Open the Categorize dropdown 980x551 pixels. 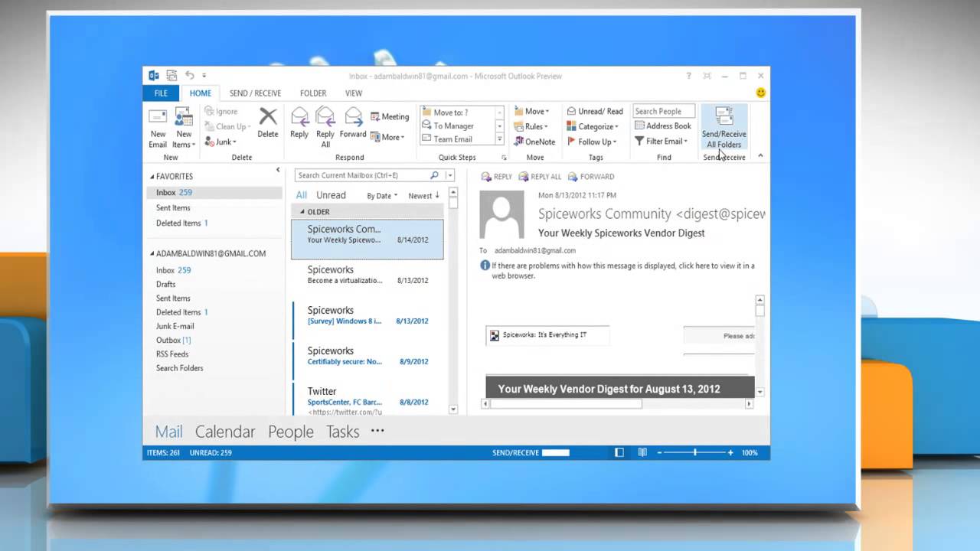click(592, 126)
